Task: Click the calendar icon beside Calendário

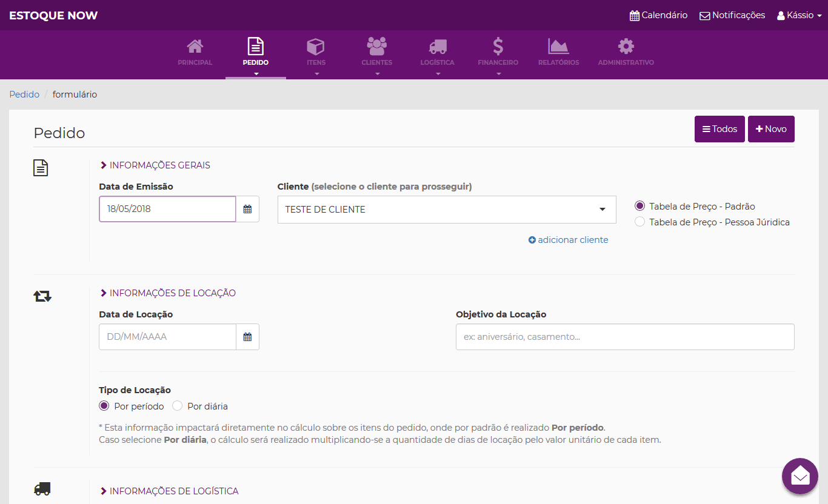Action: (635, 16)
